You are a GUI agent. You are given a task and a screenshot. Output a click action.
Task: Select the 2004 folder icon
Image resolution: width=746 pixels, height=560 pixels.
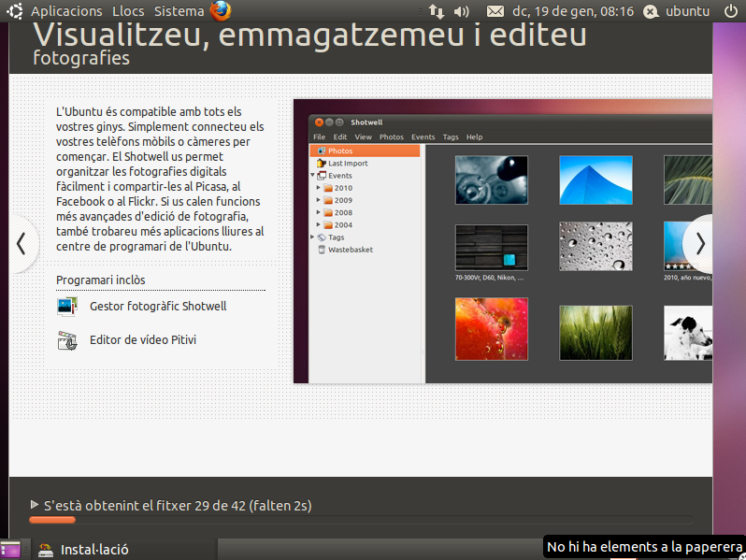(328, 225)
